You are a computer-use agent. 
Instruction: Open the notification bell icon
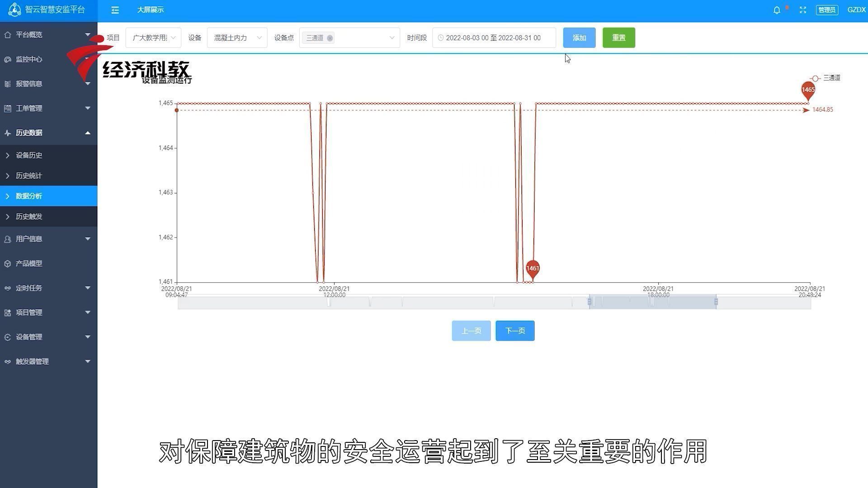pyautogui.click(x=777, y=10)
